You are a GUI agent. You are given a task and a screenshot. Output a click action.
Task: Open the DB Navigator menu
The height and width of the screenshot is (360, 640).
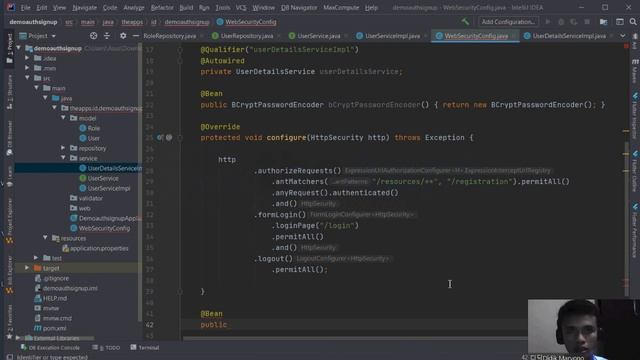[x=299, y=7]
